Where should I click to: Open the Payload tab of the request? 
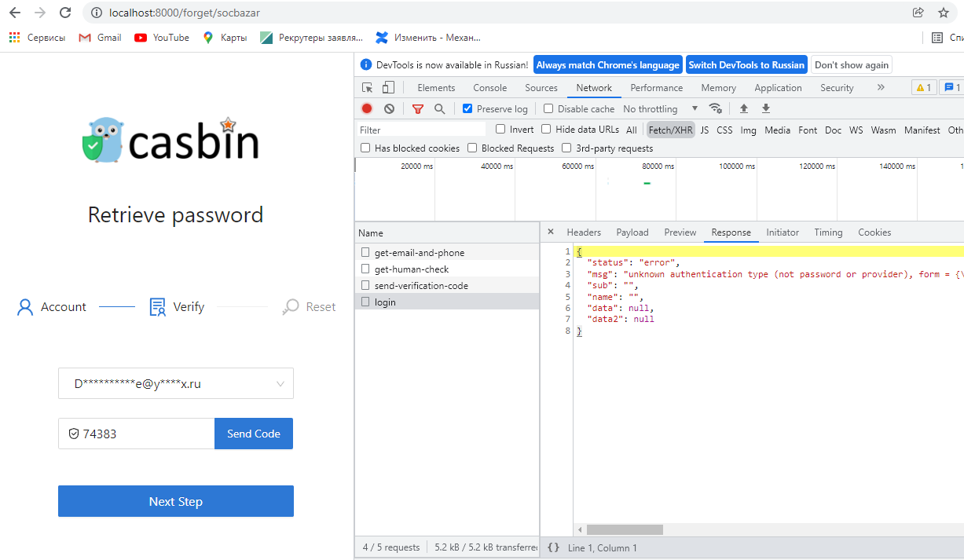[632, 232]
